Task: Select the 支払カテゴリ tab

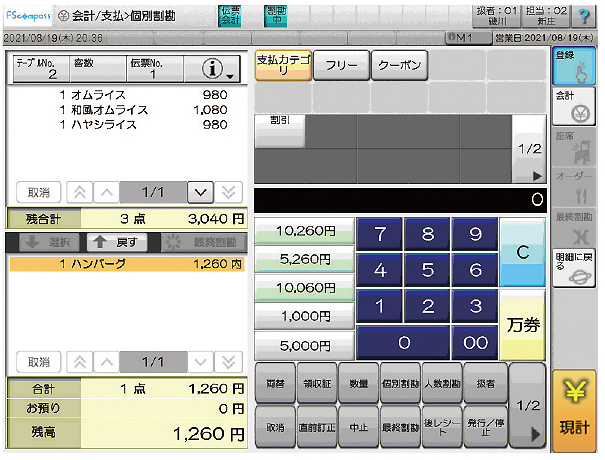Action: click(283, 65)
